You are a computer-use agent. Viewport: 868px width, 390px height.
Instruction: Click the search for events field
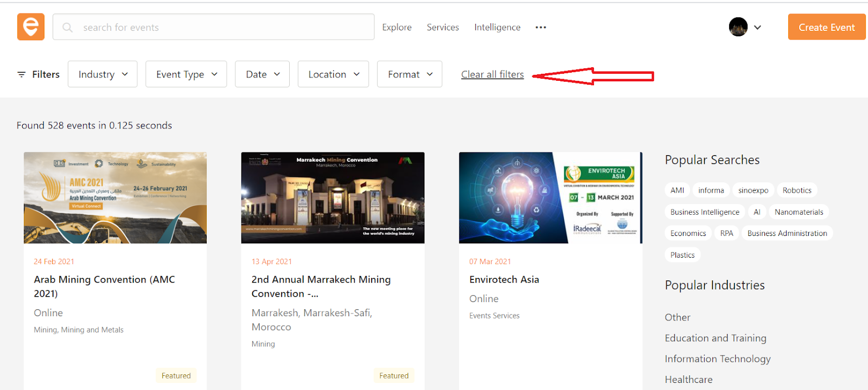(x=213, y=27)
